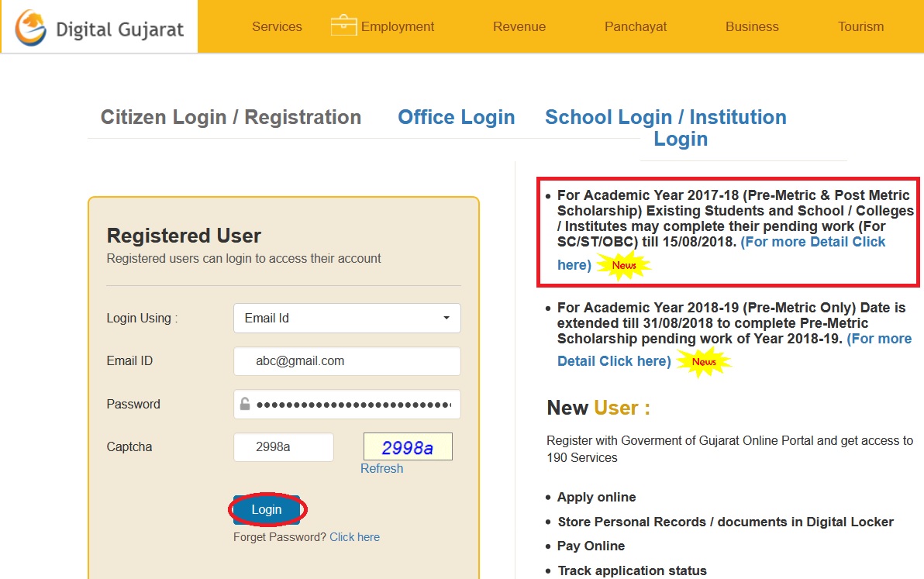Open the Revenue menu
This screenshot has height=579, width=924.
coord(519,26)
